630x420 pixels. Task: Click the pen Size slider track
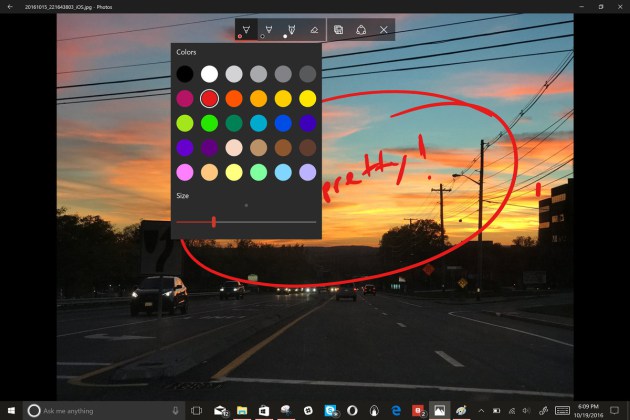(246, 222)
